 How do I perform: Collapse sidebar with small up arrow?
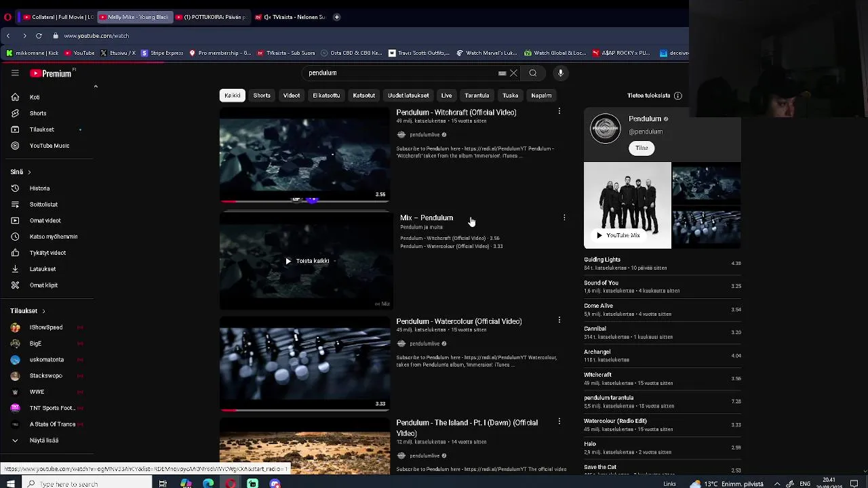pos(96,87)
